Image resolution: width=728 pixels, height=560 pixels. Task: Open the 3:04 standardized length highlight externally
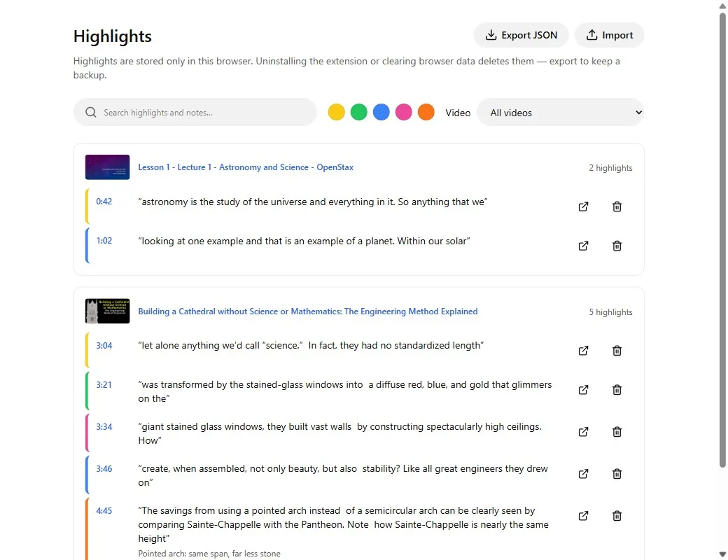[584, 351]
